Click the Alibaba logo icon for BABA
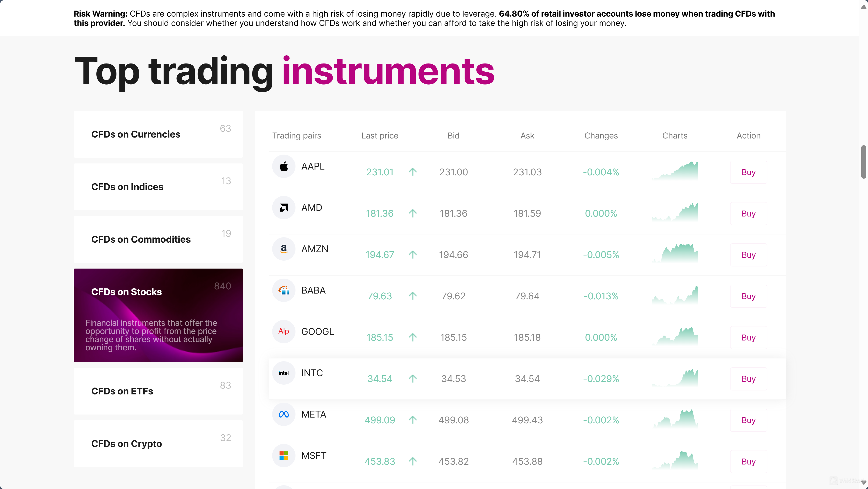Image resolution: width=868 pixels, height=489 pixels. pos(284,290)
